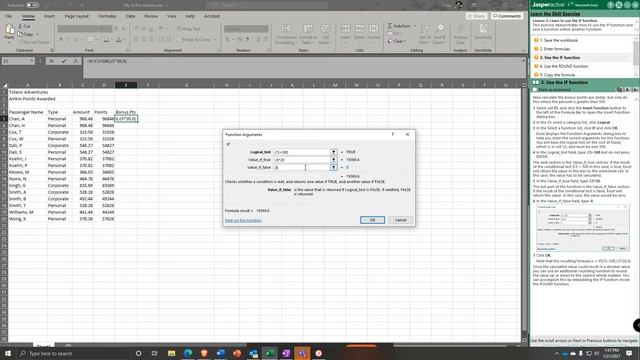Tick the 'Mark as answered' checkbox
This screenshot has width=640, height=360.
534,89
